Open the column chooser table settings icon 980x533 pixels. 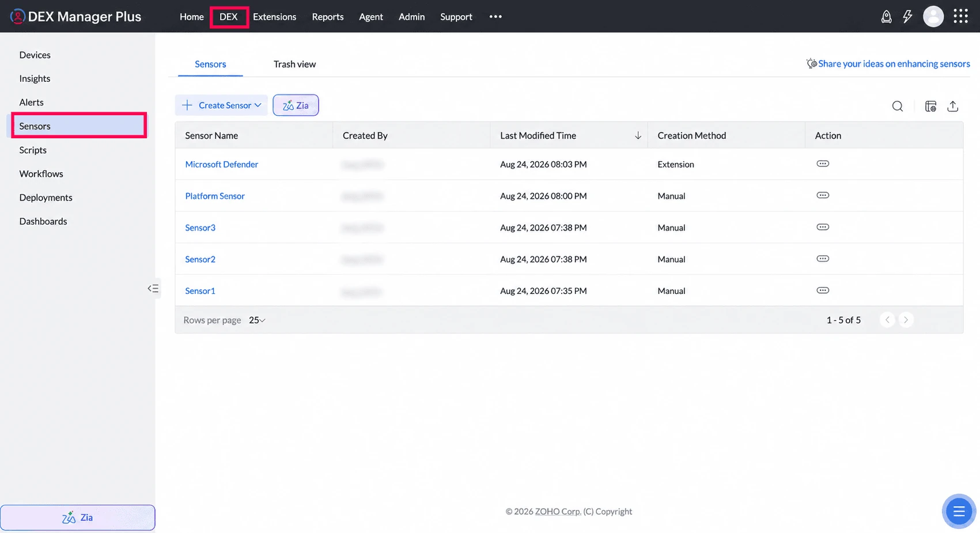930,106
